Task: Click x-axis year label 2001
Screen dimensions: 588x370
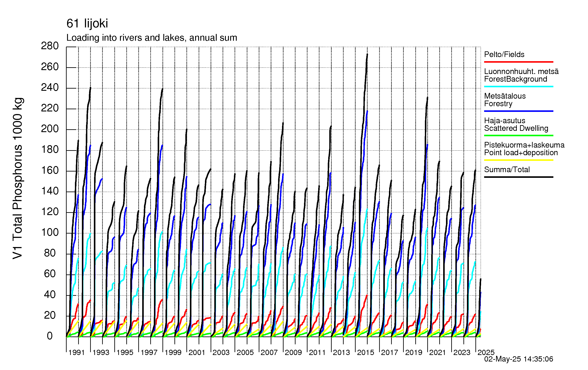Action: coord(197,352)
